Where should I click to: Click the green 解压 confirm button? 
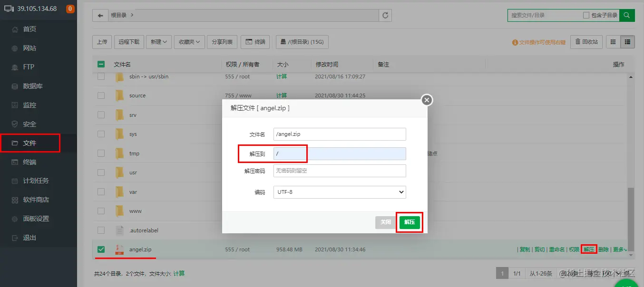[x=409, y=222]
